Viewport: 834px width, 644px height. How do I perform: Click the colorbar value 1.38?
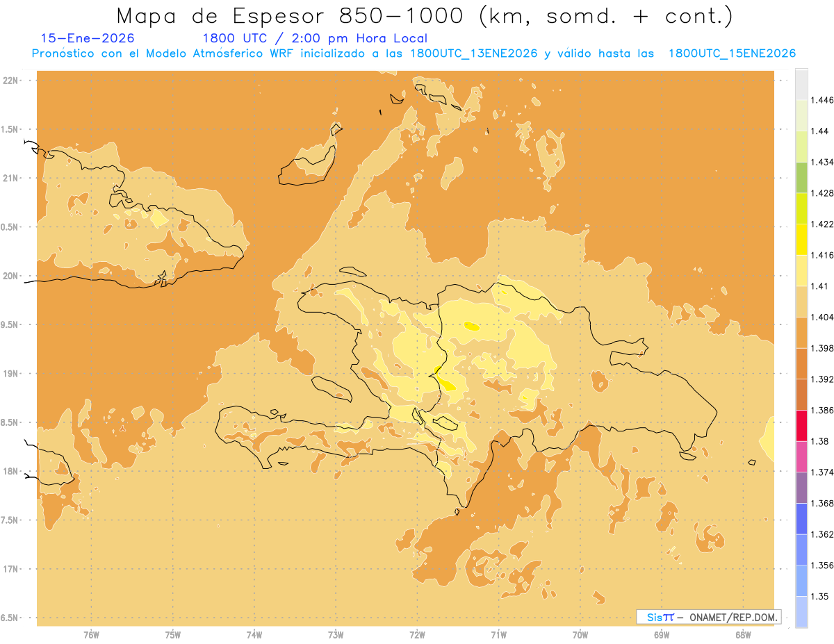tap(821, 441)
